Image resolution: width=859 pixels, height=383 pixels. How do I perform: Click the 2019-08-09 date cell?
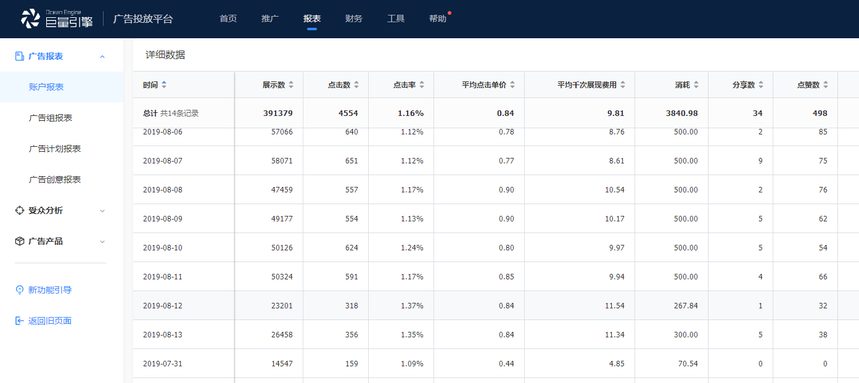tap(163, 219)
